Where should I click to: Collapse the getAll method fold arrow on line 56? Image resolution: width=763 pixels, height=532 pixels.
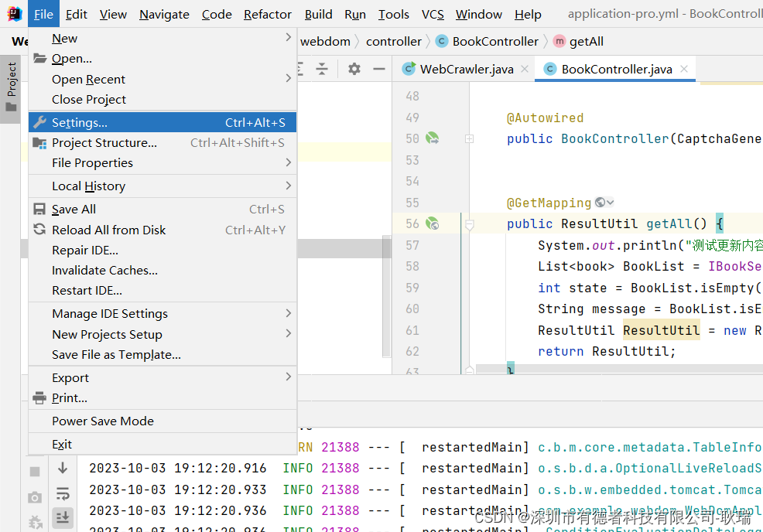coord(469,223)
